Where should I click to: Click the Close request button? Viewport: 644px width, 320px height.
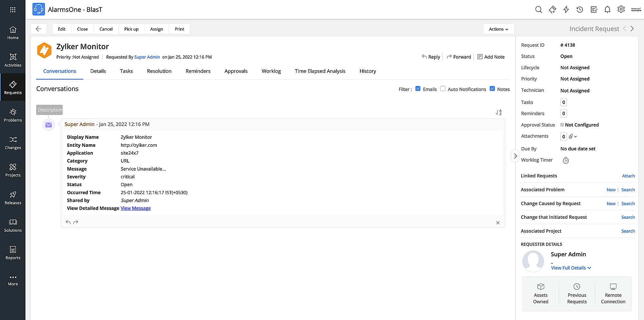82,29
